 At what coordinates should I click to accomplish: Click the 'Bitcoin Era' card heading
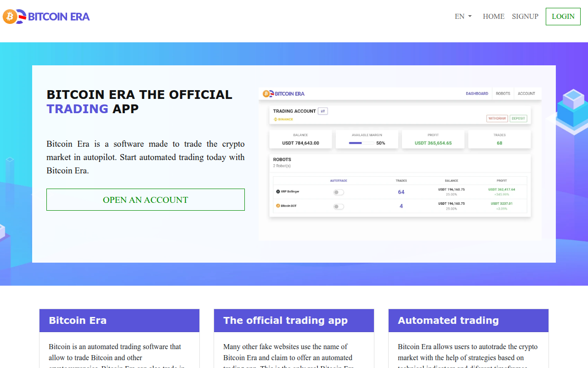(78, 321)
